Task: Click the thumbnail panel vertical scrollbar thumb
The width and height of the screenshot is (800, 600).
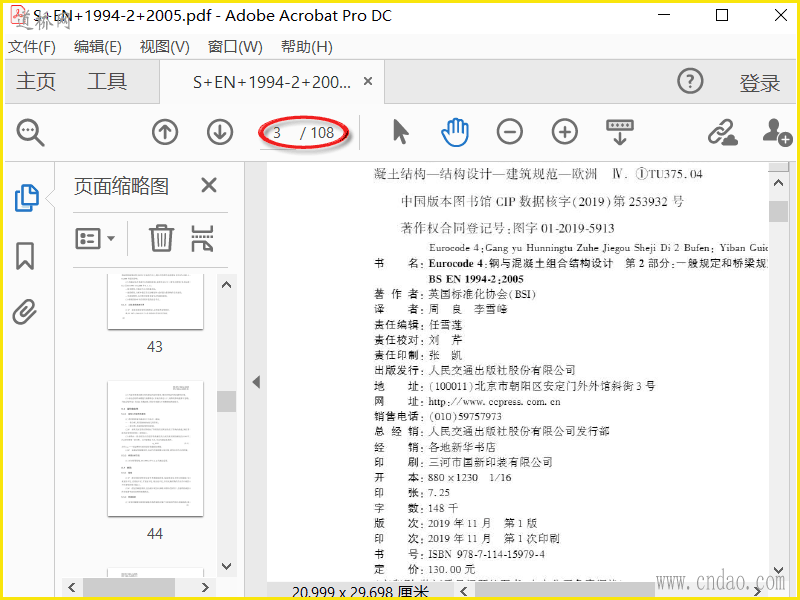Action: click(227, 401)
